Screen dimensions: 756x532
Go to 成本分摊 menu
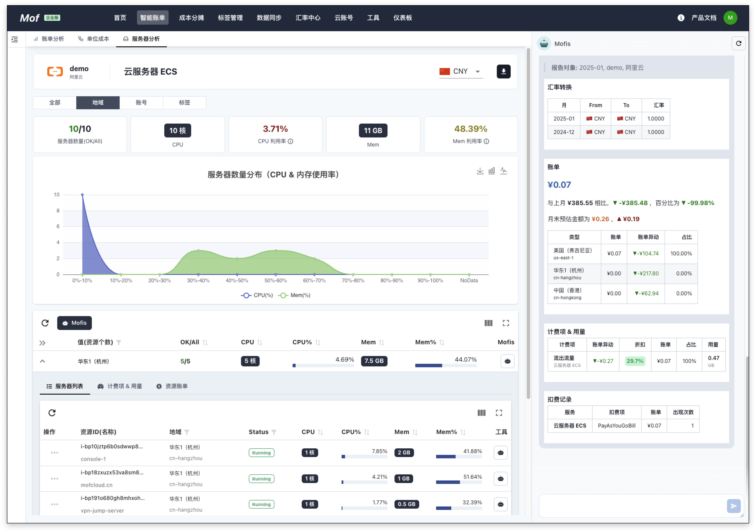tap(191, 18)
